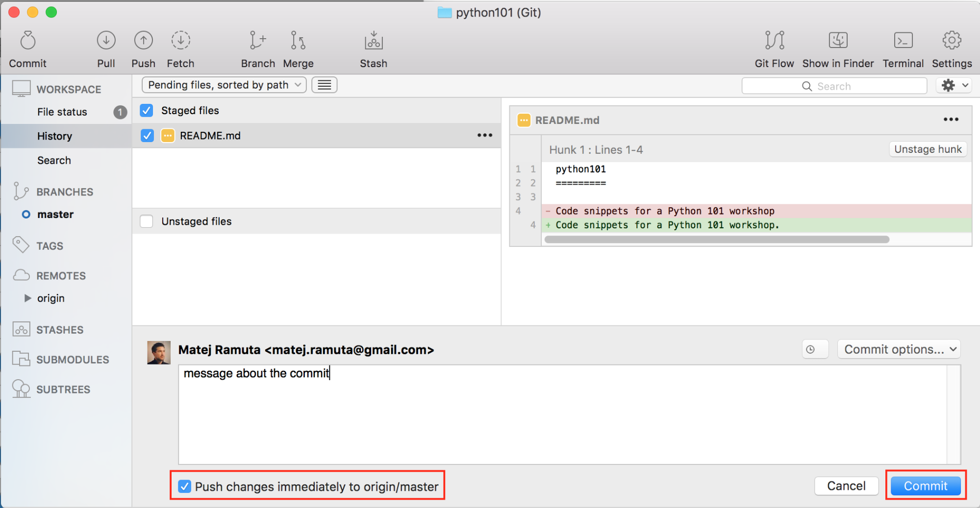Click the author avatar thumbnail

tap(159, 353)
